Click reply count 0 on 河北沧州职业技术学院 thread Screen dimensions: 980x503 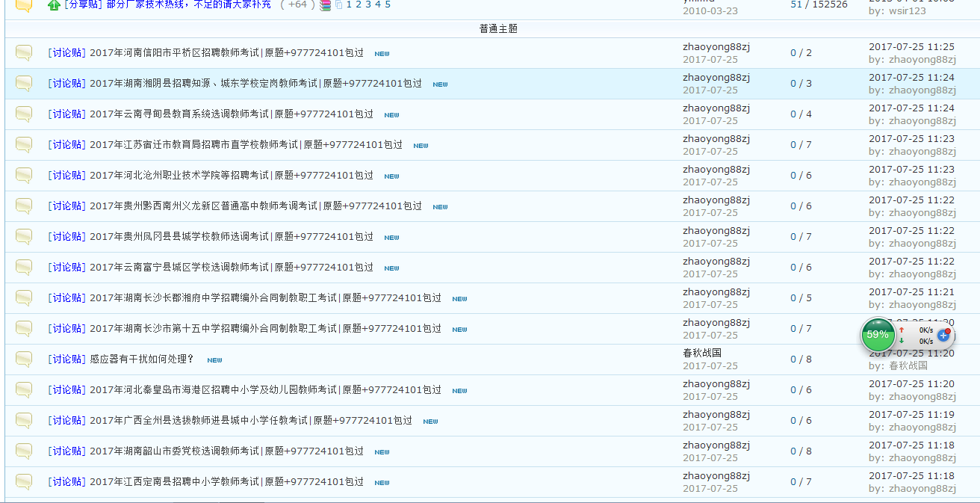[x=793, y=176]
